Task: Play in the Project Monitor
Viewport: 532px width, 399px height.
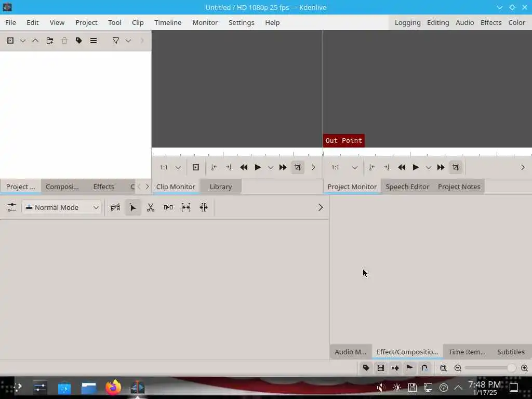Action: click(416, 167)
